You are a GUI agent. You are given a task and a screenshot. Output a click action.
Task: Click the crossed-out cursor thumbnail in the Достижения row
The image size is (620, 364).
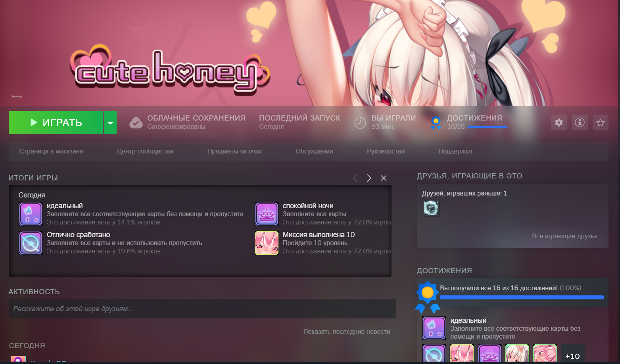coord(434,353)
